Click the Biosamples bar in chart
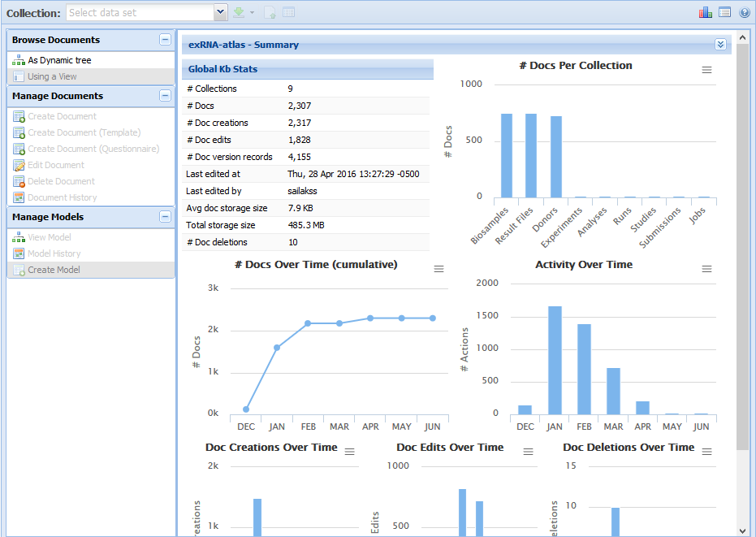This screenshot has width=756, height=537. [x=507, y=155]
